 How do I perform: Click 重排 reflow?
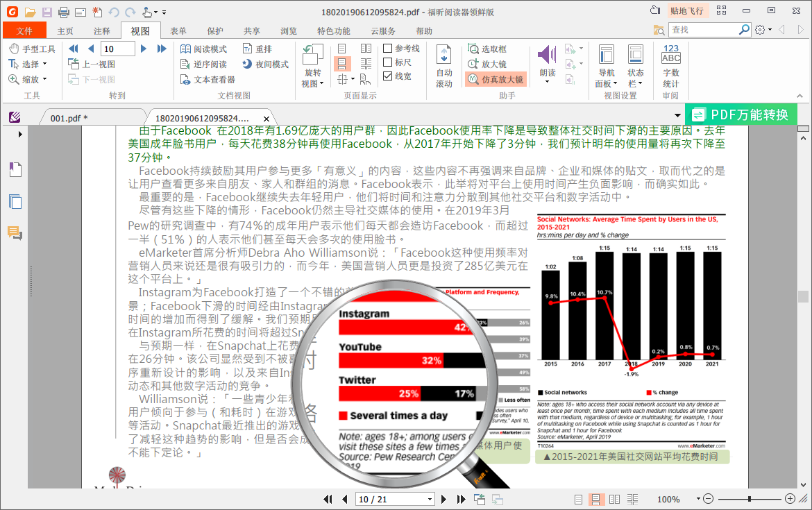(257, 49)
